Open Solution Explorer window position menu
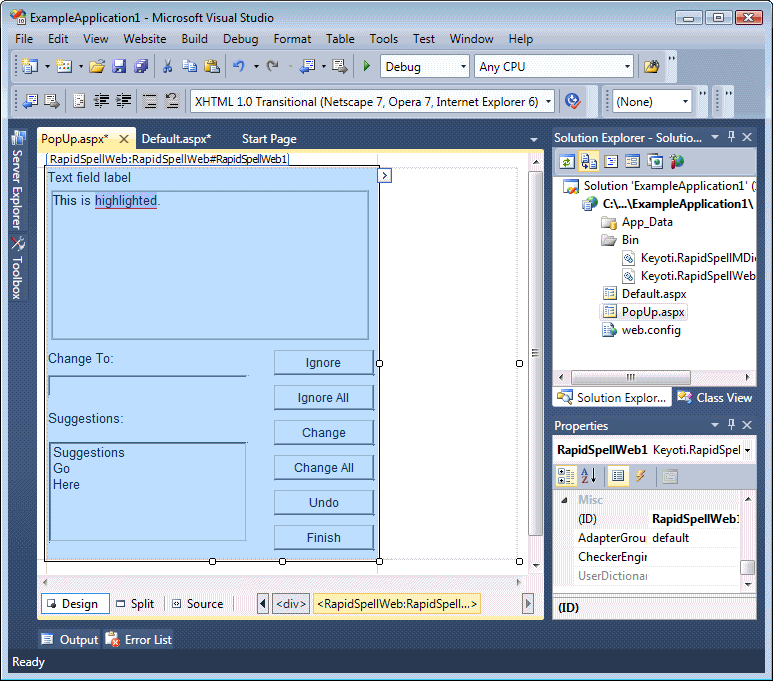This screenshot has height=681, width=773. click(715, 137)
